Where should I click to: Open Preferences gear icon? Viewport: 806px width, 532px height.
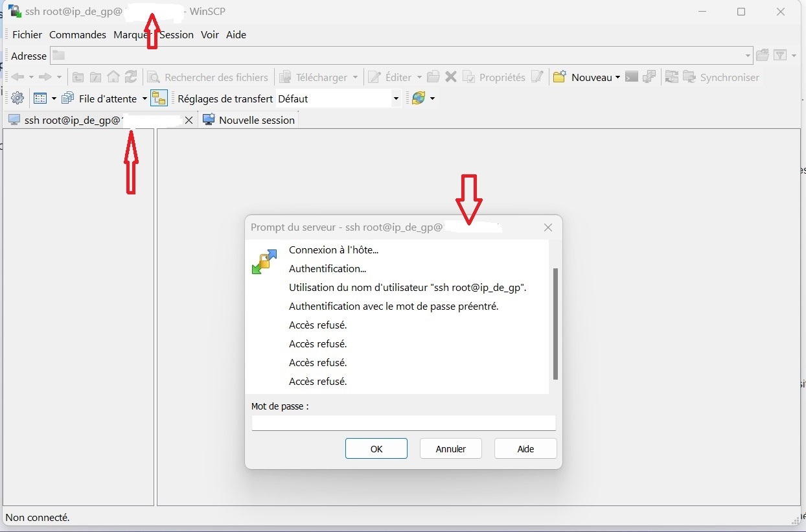coord(17,98)
